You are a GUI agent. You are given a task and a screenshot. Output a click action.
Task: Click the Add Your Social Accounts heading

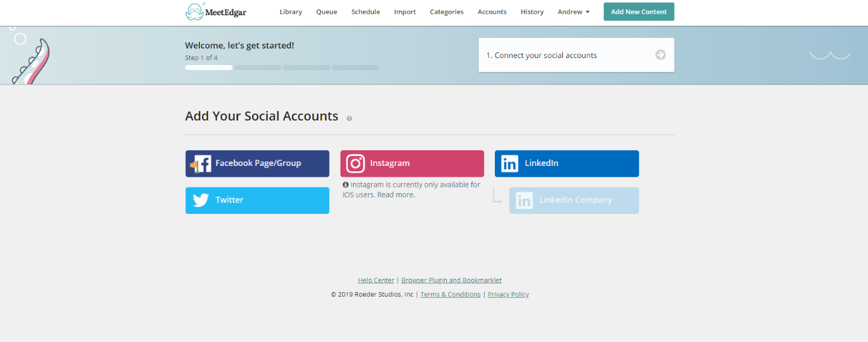pos(262,116)
